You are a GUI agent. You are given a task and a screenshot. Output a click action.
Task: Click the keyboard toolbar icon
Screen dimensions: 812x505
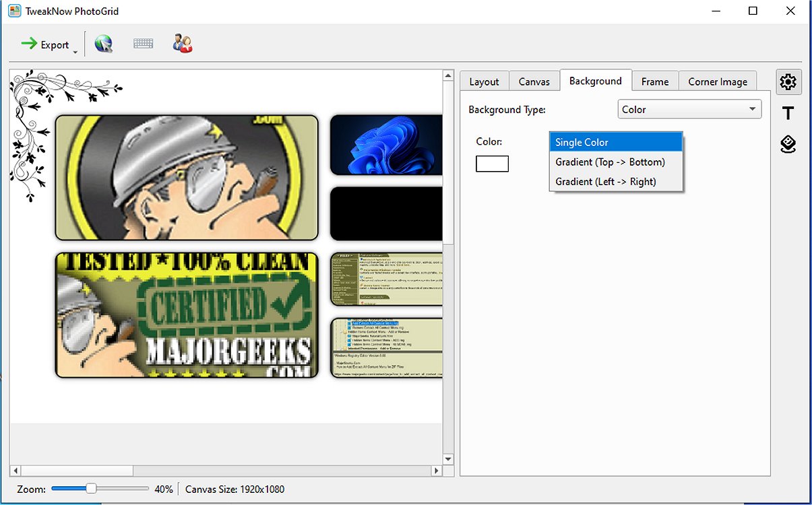143,44
